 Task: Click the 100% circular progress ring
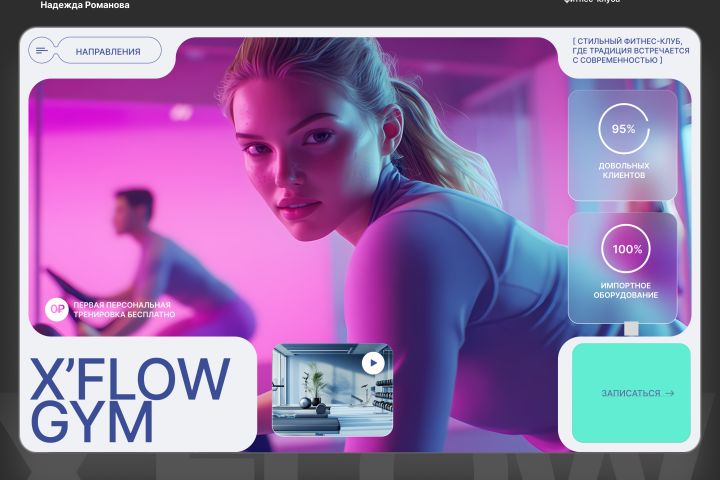(626, 249)
